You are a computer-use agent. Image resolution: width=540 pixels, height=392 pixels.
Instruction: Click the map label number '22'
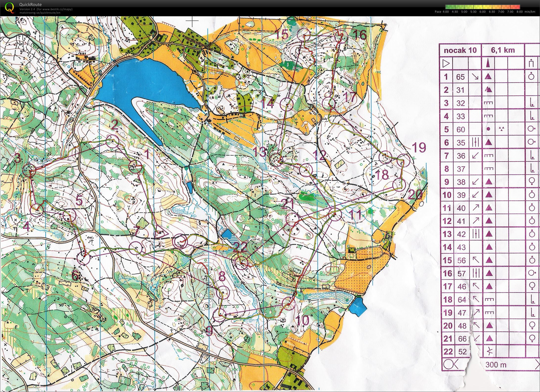240,247
